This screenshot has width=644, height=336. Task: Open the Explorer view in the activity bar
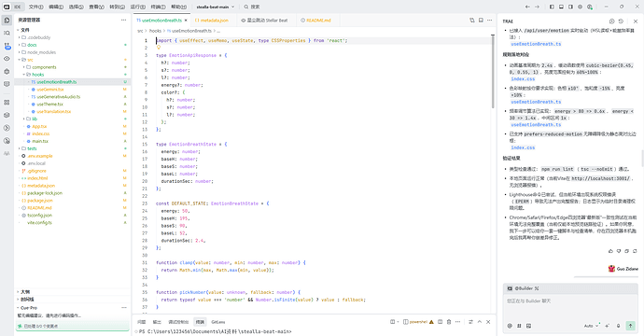tap(7, 21)
